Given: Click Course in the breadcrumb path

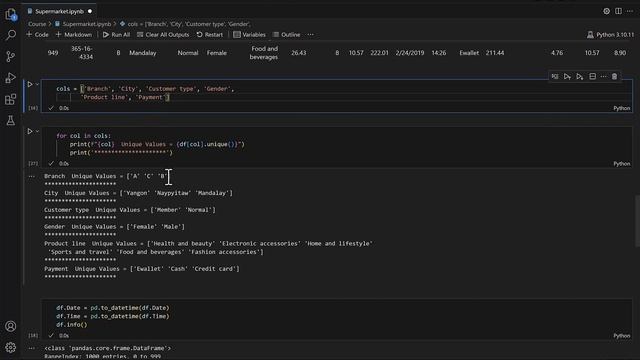Looking at the screenshot, I should [x=37, y=24].
